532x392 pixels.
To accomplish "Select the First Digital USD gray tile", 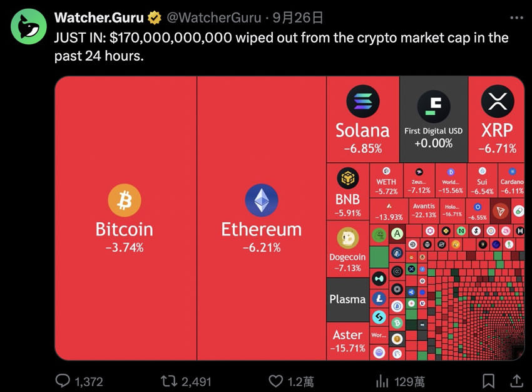I will [434, 119].
